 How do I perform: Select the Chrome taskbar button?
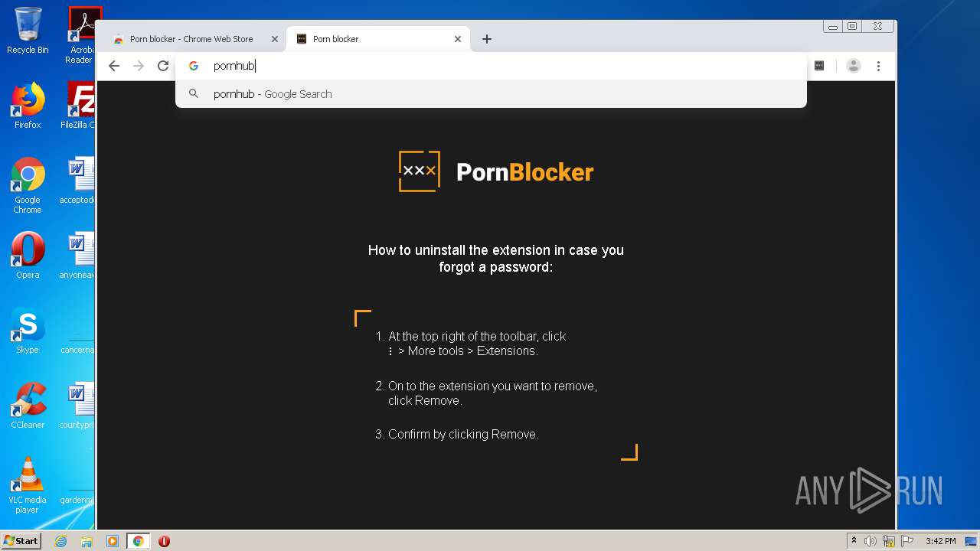click(x=139, y=541)
